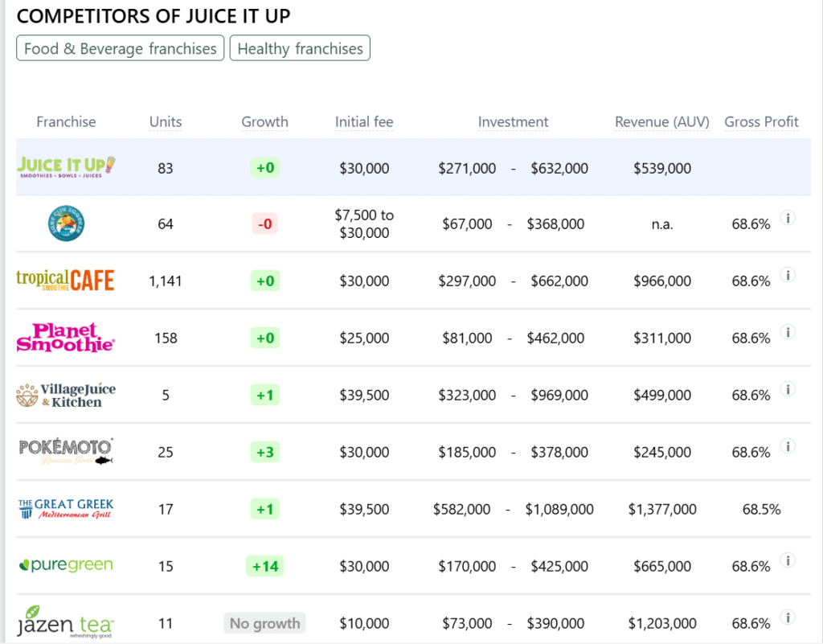Image resolution: width=823 pixels, height=644 pixels.
Task: Show gross profit info for Village Juice
Action: tap(788, 389)
